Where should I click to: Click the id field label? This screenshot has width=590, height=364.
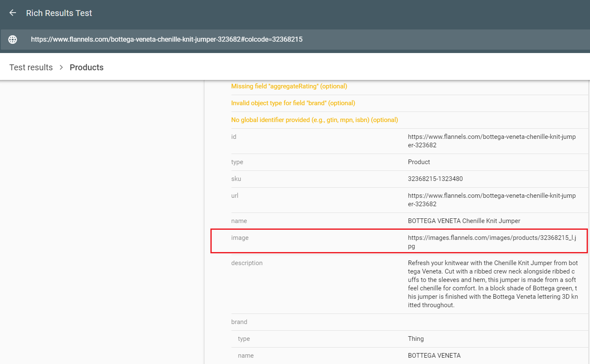coord(234,137)
